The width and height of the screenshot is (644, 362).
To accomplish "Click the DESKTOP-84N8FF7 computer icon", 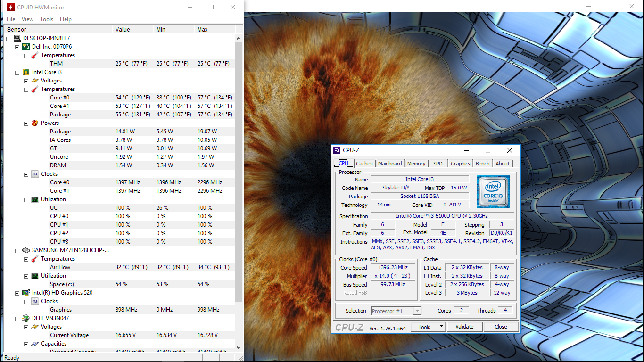I will (17, 38).
